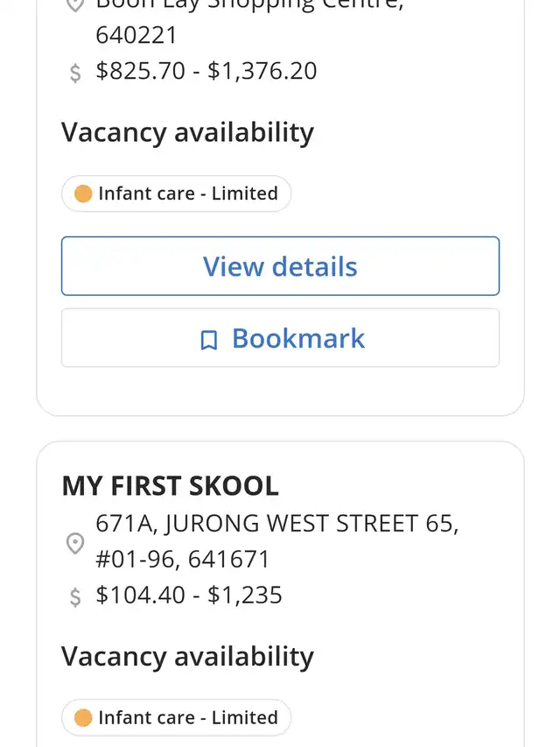The width and height of the screenshot is (560, 747).
Task: Open the MY FIRST SKOOL listing title
Action: (x=170, y=486)
